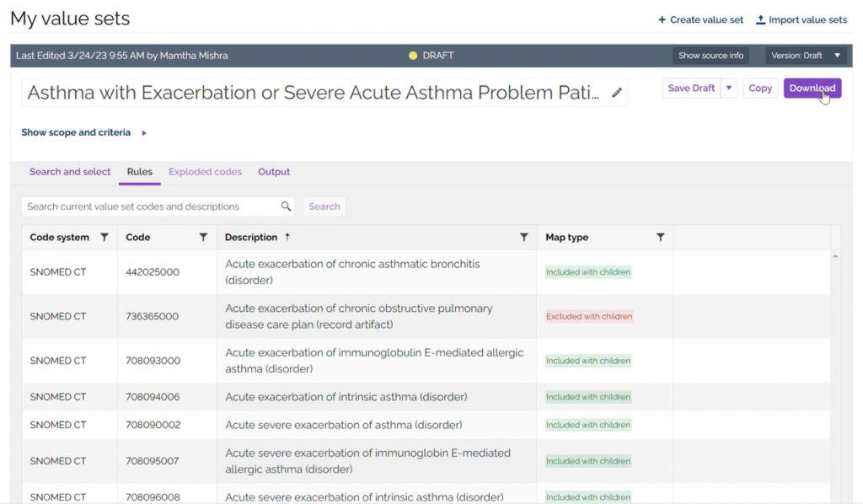Viewport: 863px width, 504px height.
Task: Open the Map type column filter
Action: (661, 238)
